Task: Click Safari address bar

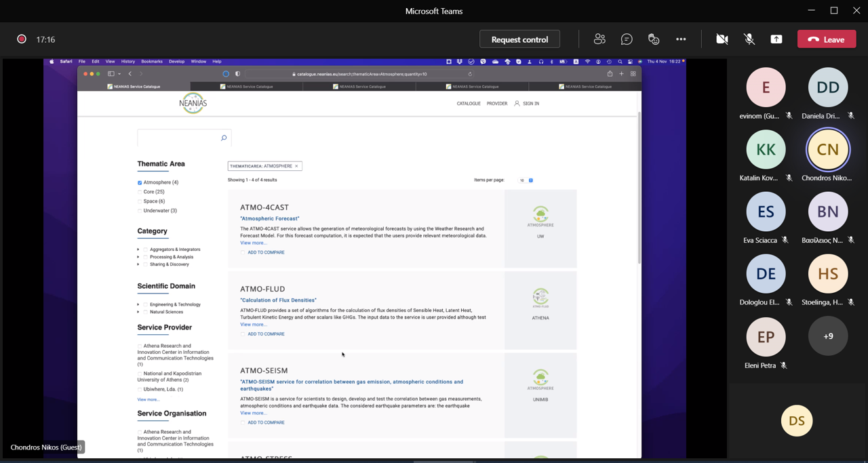Action: 361,74
